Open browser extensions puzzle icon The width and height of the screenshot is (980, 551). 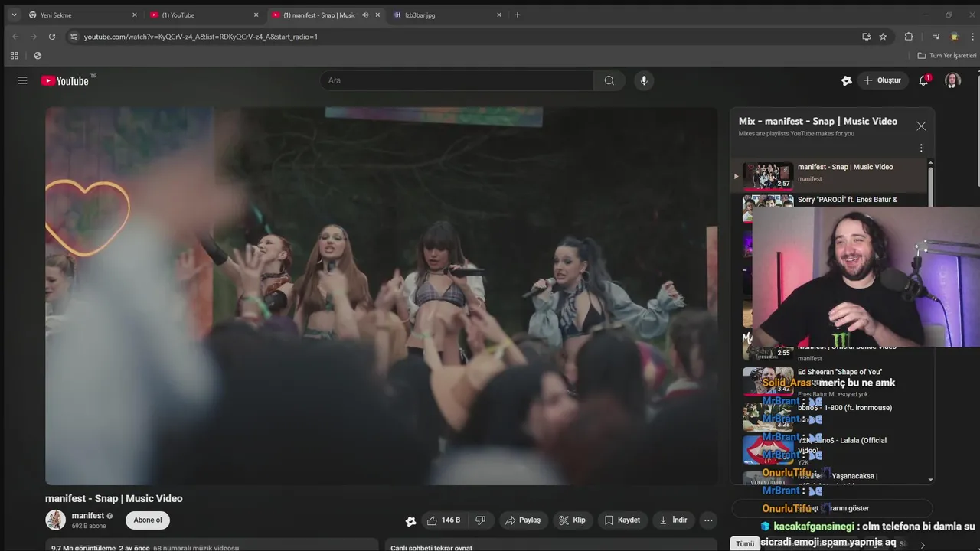click(x=909, y=36)
